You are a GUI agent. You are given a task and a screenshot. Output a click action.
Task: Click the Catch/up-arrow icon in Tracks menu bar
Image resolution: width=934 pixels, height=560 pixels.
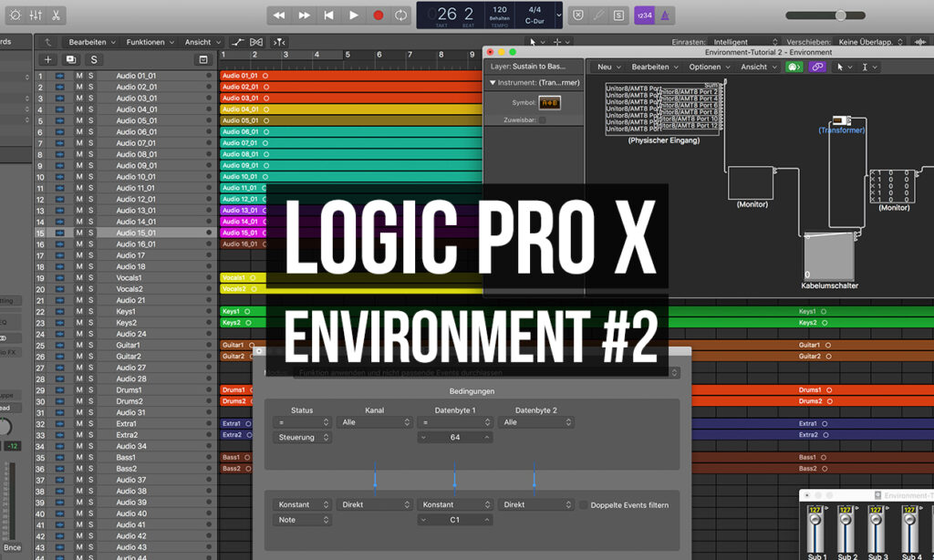[x=48, y=42]
